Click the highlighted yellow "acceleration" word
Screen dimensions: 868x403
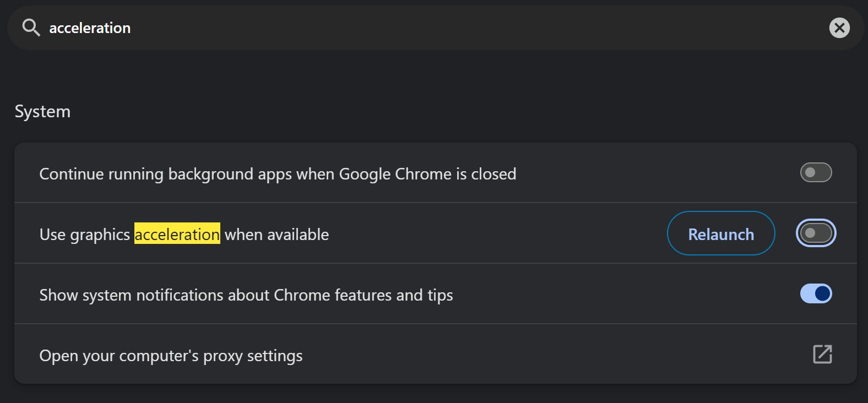tap(177, 234)
